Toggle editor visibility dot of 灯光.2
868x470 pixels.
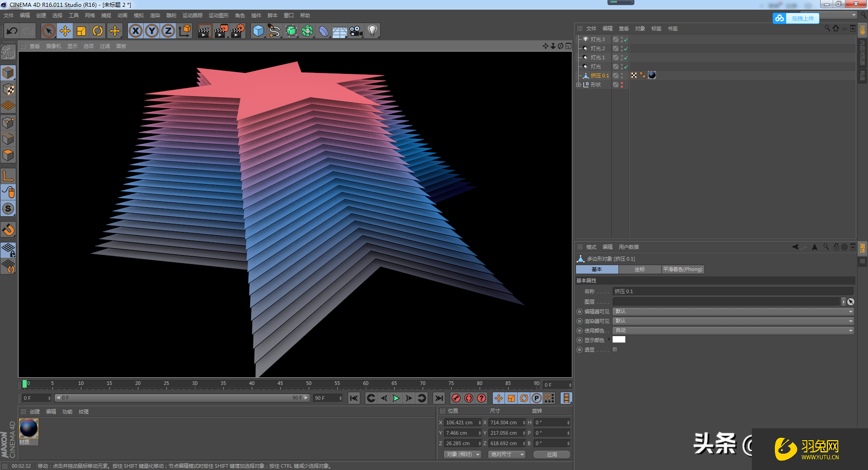pos(622,47)
